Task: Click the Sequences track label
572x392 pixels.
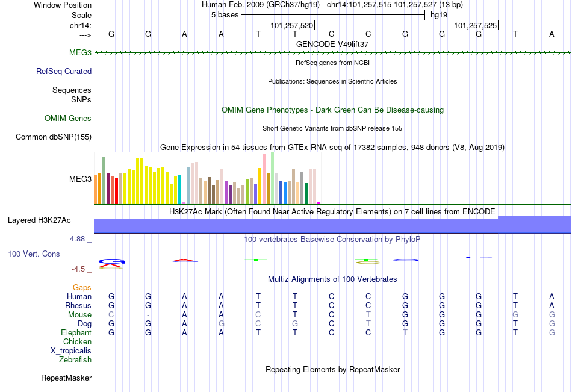Action: (72, 90)
